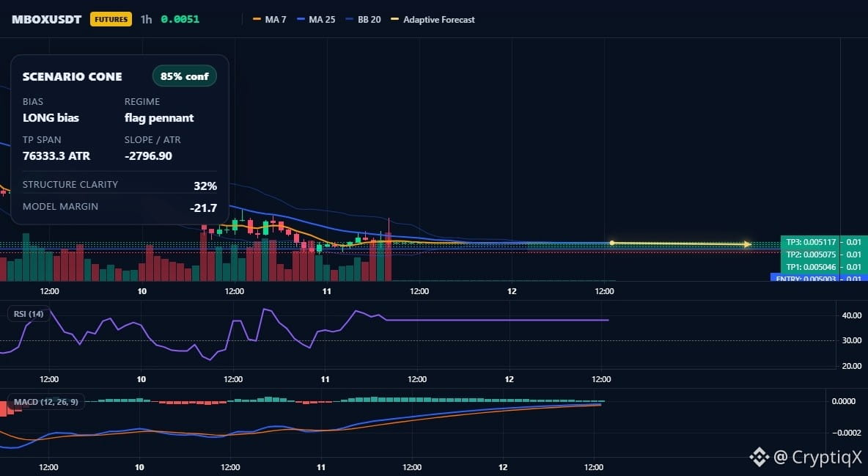Click the yellow Adaptive Forecast color dash
The height and width of the screenshot is (476, 868).
(394, 19)
